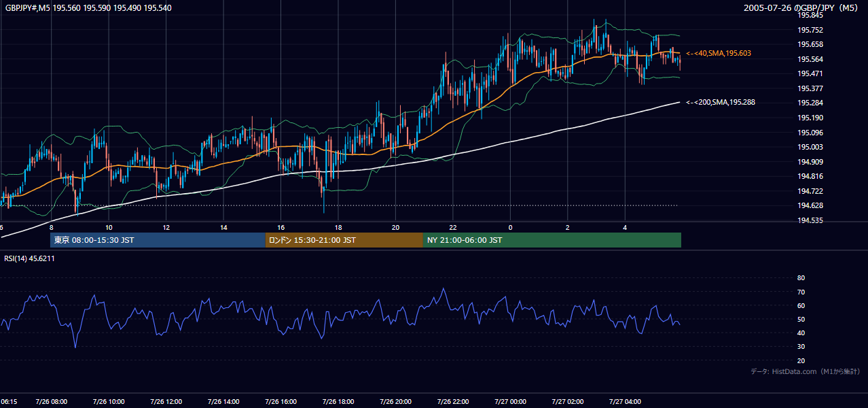868x408 pixels.
Task: Select the 7/27 04:00 timeline label
Action: pyautogui.click(x=625, y=402)
